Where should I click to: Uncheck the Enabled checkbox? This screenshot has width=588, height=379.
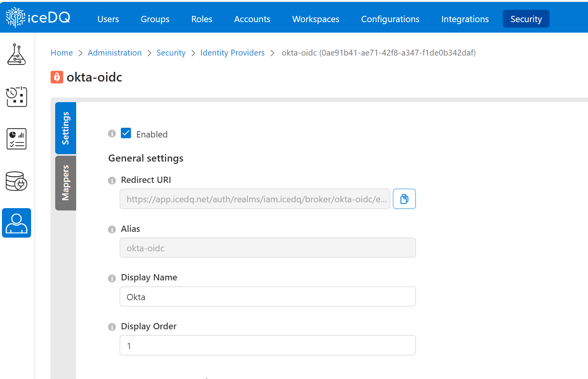126,133
